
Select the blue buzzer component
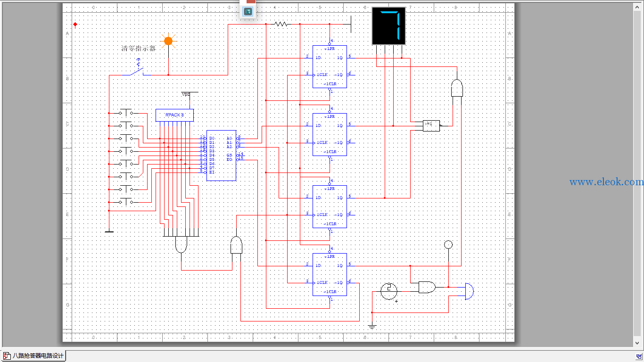pyautogui.click(x=469, y=291)
